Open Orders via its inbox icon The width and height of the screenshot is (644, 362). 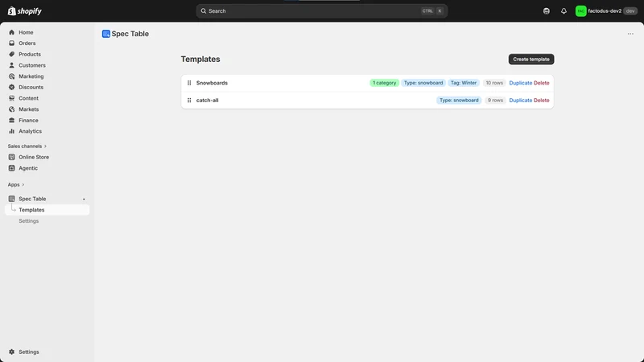(11, 43)
